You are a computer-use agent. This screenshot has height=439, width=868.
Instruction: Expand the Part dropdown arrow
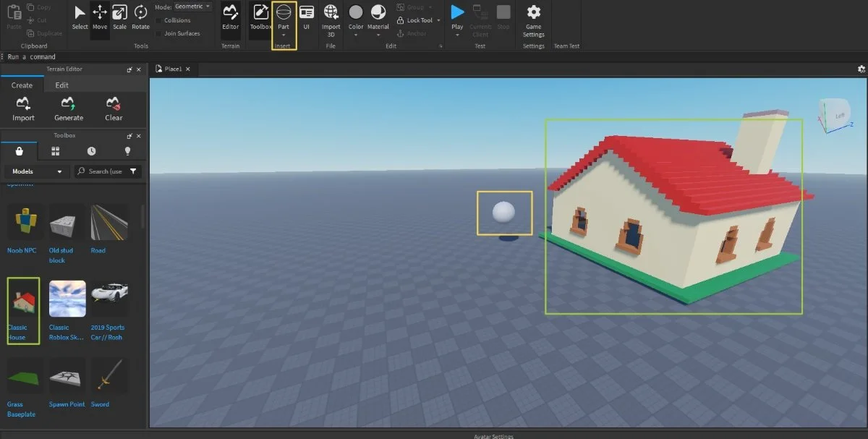284,35
